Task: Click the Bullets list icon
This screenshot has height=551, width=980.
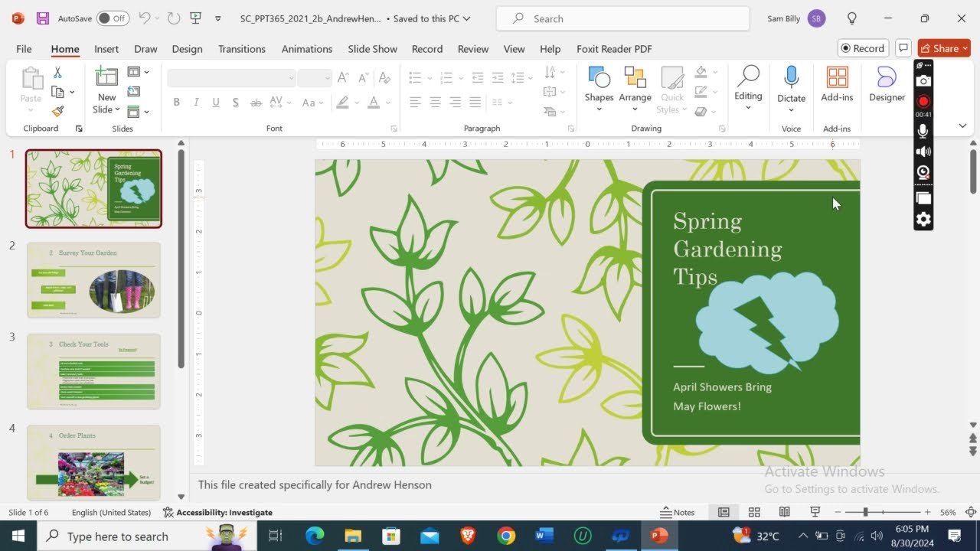Action: pos(415,78)
